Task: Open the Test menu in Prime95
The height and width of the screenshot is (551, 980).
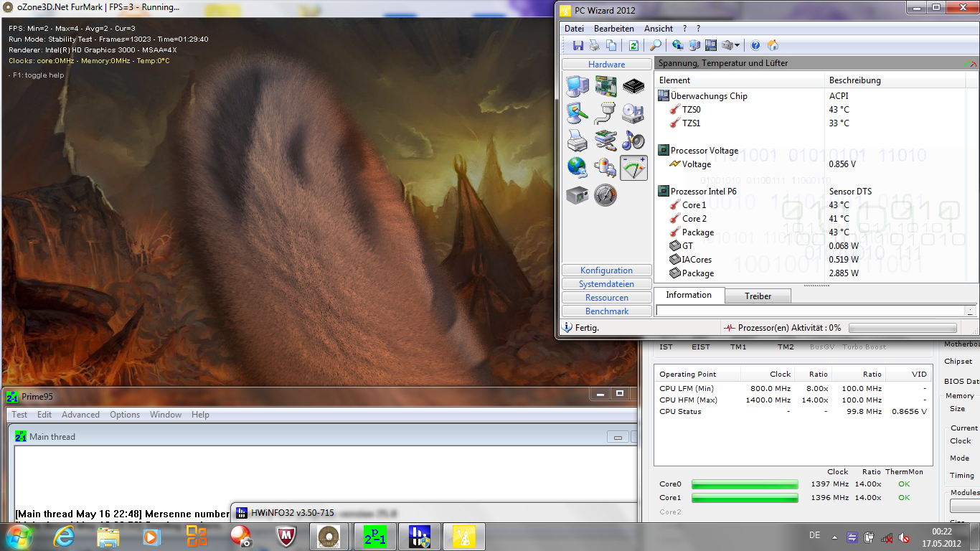Action: click(x=19, y=415)
